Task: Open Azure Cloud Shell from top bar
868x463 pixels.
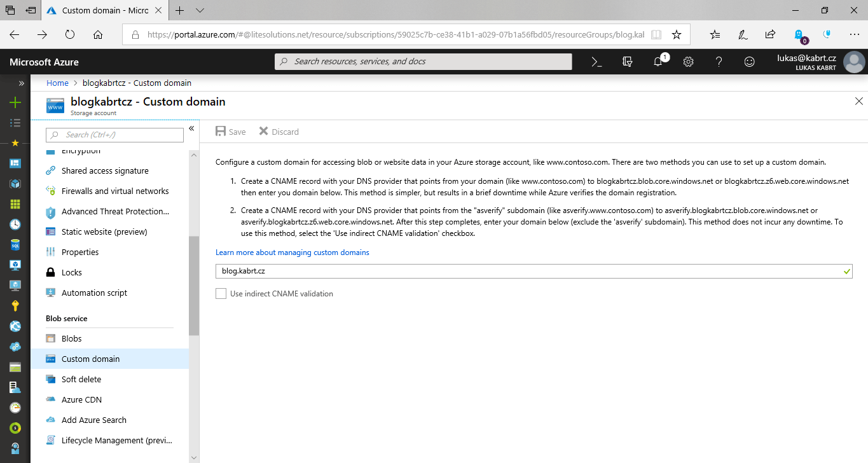Action: click(x=596, y=62)
